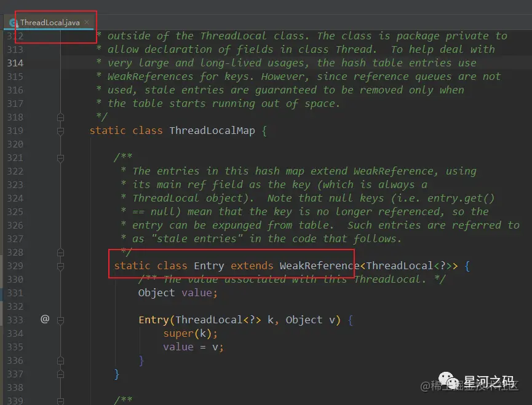Image resolution: width=532 pixels, height=405 pixels.
Task: Close the ThreadLocal.java editor tab
Action: tap(87, 22)
